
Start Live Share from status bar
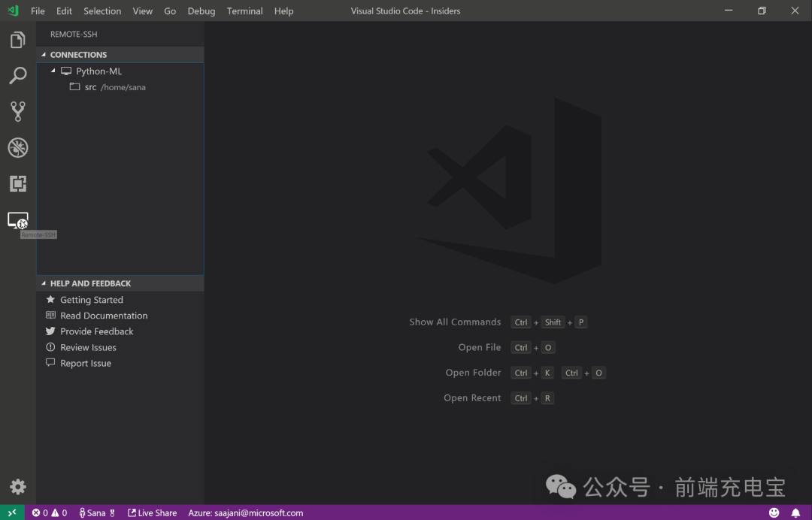[152, 512]
